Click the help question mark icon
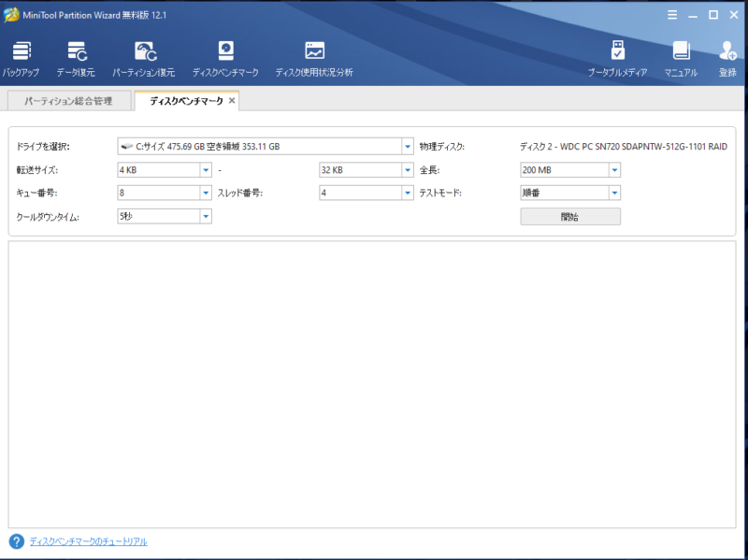This screenshot has height=560, width=748. pos(16,541)
